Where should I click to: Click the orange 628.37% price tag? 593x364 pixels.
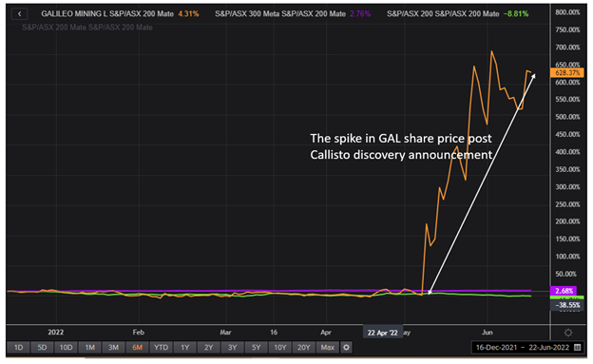click(567, 72)
